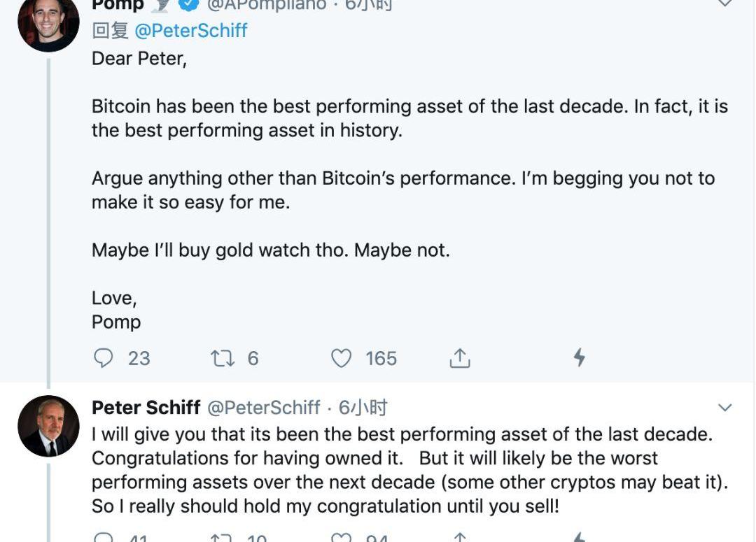Image resolution: width=756 pixels, height=542 pixels.
Task: Open @PeterSchiff mention in reply line
Action: pyautogui.click(x=190, y=31)
